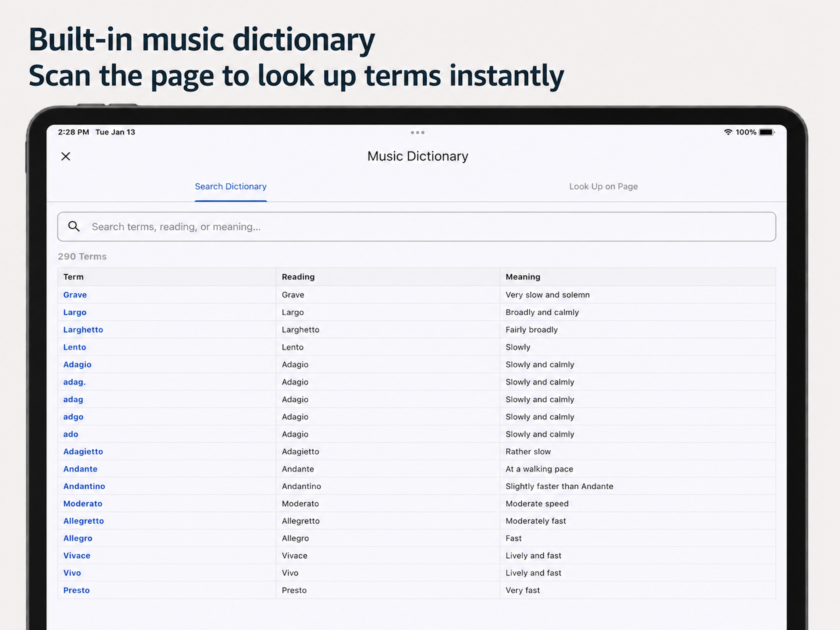Click 'Lively and fast' in the Vivo row

533,573
